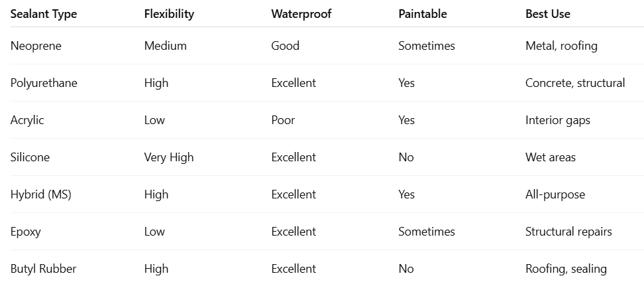Image resolution: width=644 pixels, height=292 pixels.
Task: Click the Acrylic sealant cell
Action: pos(27,120)
